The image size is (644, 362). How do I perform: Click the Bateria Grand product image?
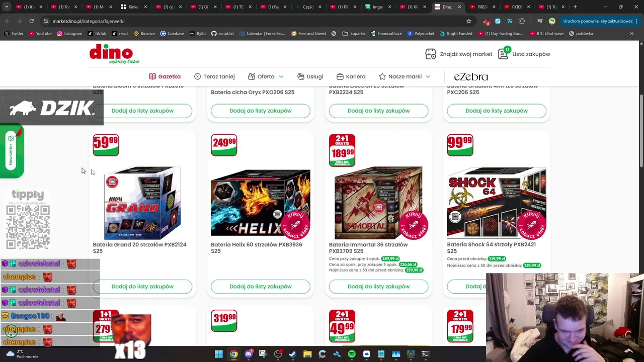click(x=142, y=203)
